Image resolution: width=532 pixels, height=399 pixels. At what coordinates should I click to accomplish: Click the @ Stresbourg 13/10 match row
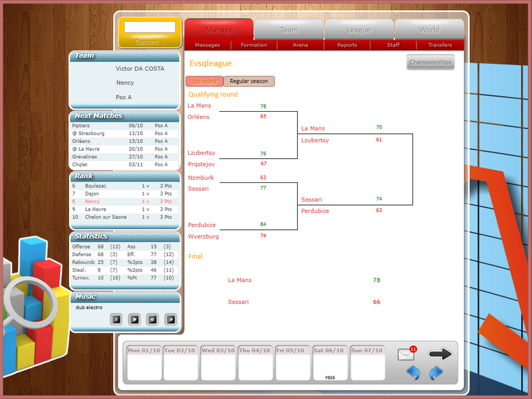(124, 134)
